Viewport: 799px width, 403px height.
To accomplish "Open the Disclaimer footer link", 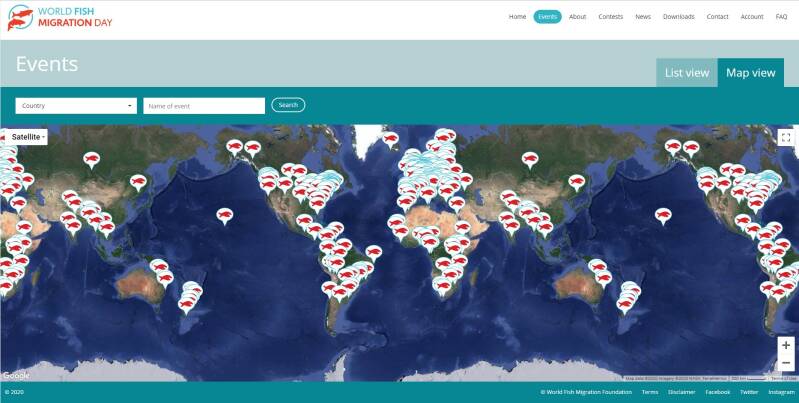I will [682, 392].
